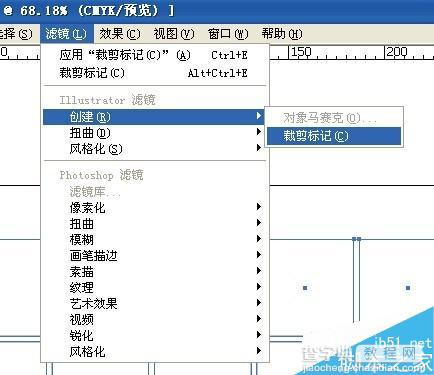This screenshot has height=375, width=434.
Task: Open the 帮助 (H) menu
Action: point(282,34)
